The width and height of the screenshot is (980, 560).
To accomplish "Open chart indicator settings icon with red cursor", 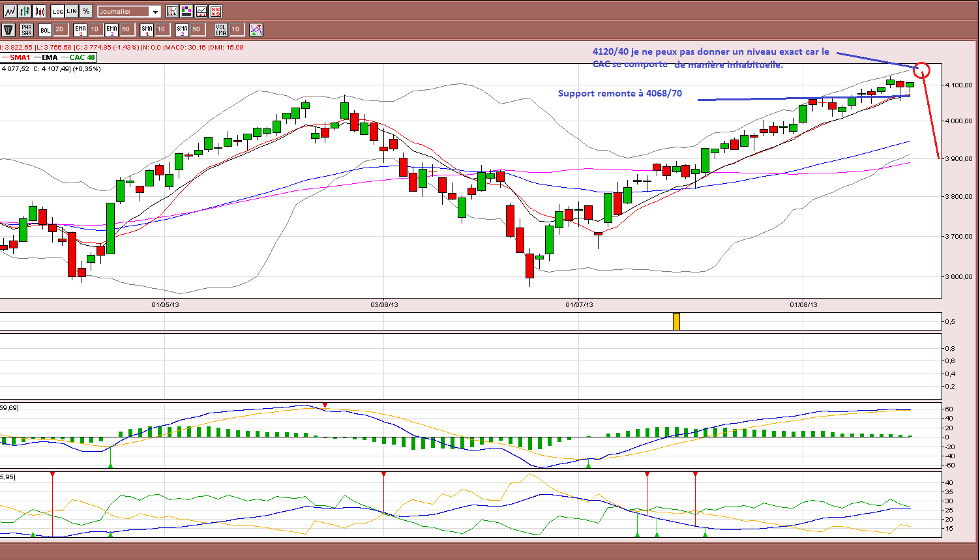I will coord(172,11).
